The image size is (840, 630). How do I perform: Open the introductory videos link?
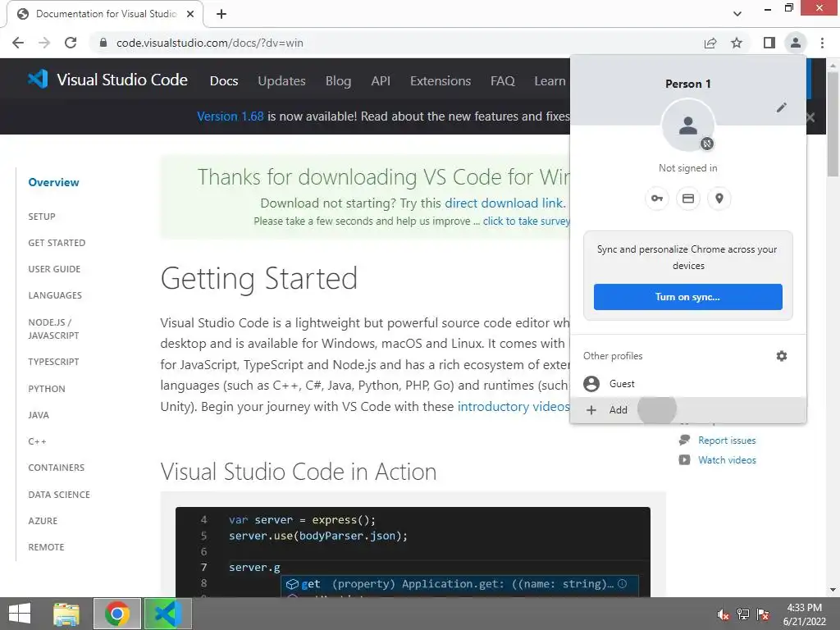[x=514, y=407]
